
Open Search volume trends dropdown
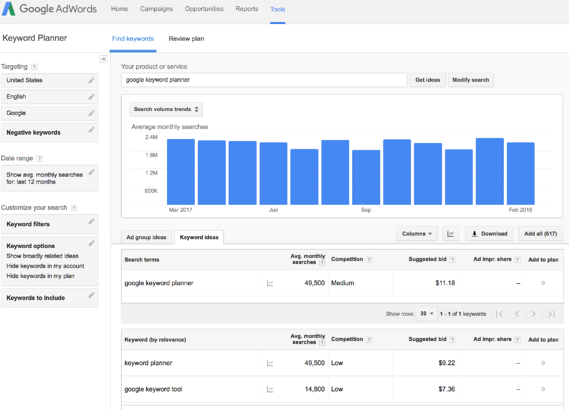click(166, 109)
